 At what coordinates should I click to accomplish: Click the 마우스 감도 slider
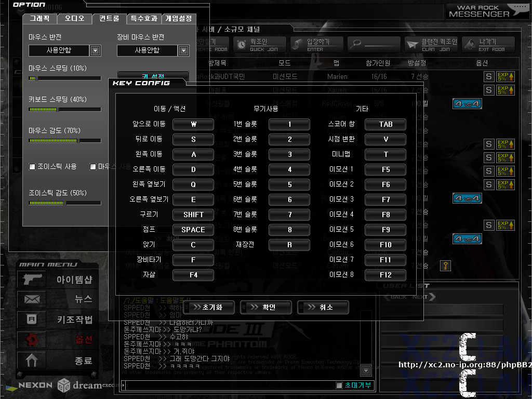(x=64, y=140)
